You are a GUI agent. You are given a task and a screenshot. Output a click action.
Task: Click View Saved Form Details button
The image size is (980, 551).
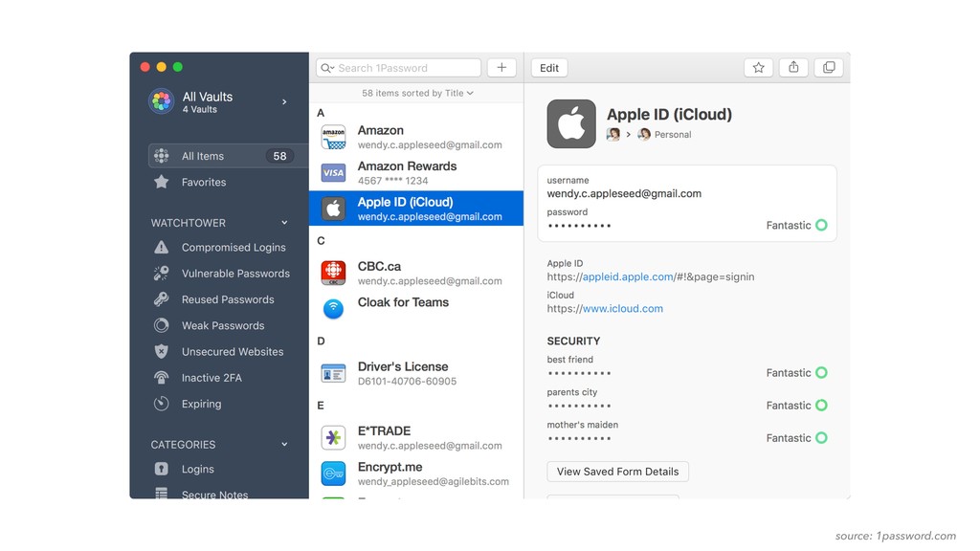tap(617, 472)
